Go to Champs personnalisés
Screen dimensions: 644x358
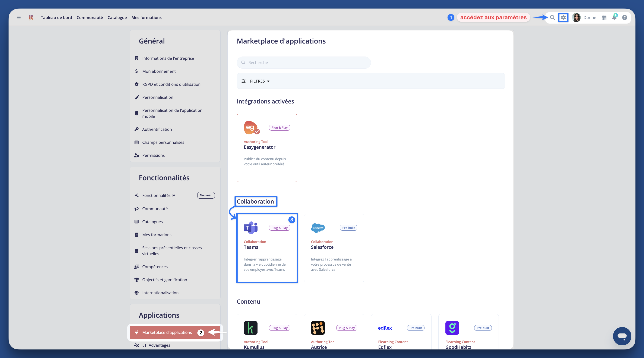click(175, 142)
